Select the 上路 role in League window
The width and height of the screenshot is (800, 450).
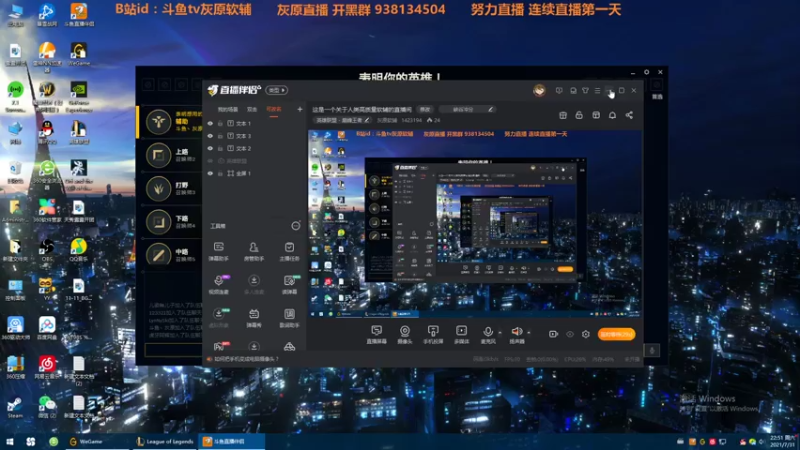[x=171, y=155]
